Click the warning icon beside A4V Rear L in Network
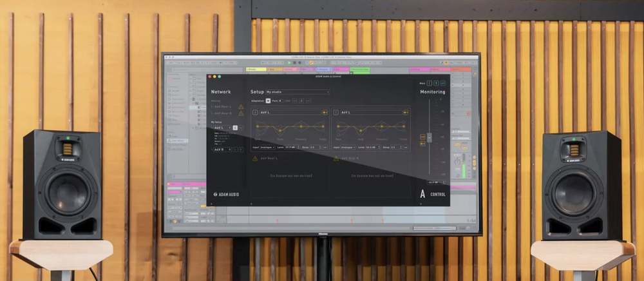The image size is (644, 281). 241,107
